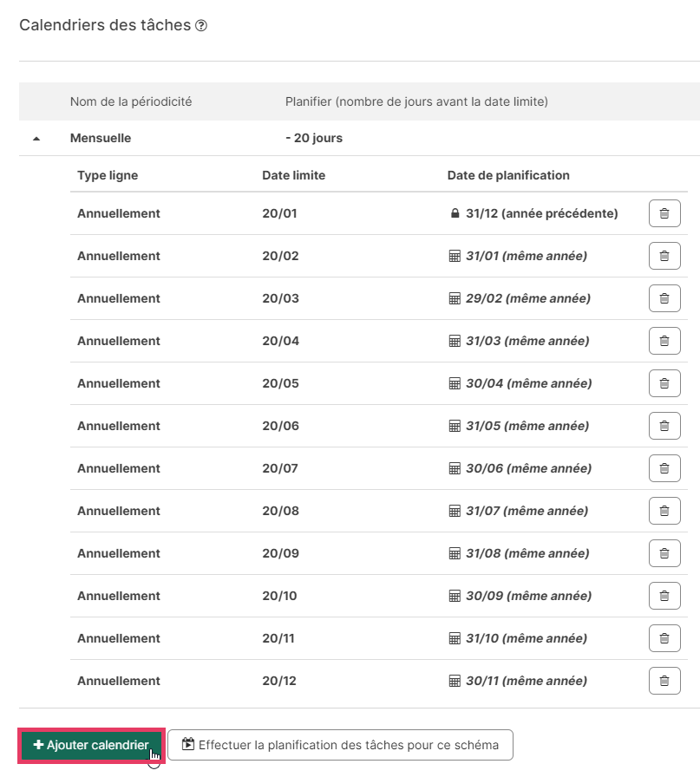Click the Mensuelle periodicity name
700x777 pixels.
101,138
